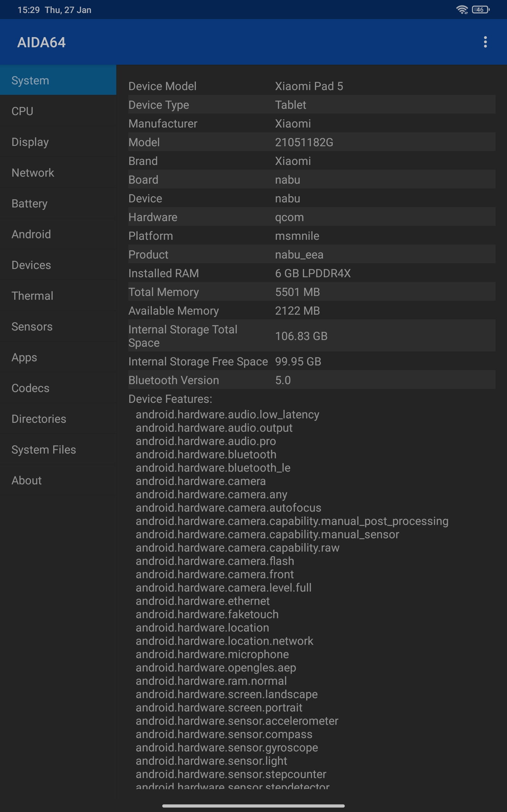Browse the Directories section
507x812 pixels.
click(58, 419)
